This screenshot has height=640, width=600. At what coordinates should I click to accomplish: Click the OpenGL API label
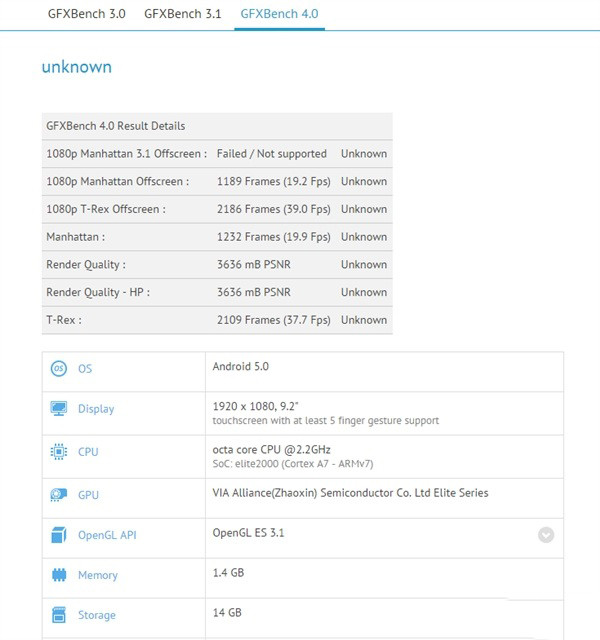pyautogui.click(x=107, y=535)
